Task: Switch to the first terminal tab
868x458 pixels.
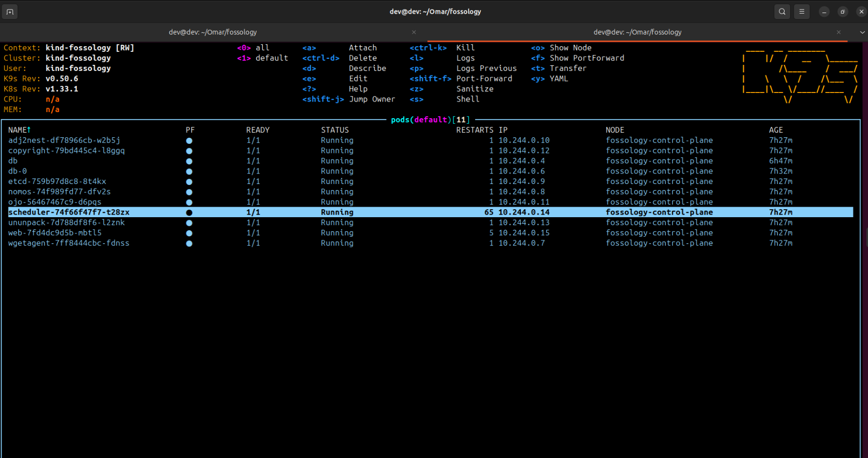Action: coord(213,32)
